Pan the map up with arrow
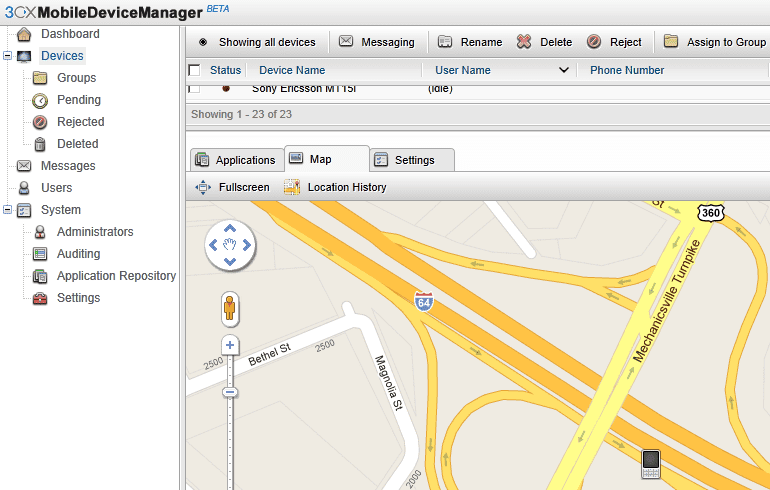 click(x=230, y=229)
